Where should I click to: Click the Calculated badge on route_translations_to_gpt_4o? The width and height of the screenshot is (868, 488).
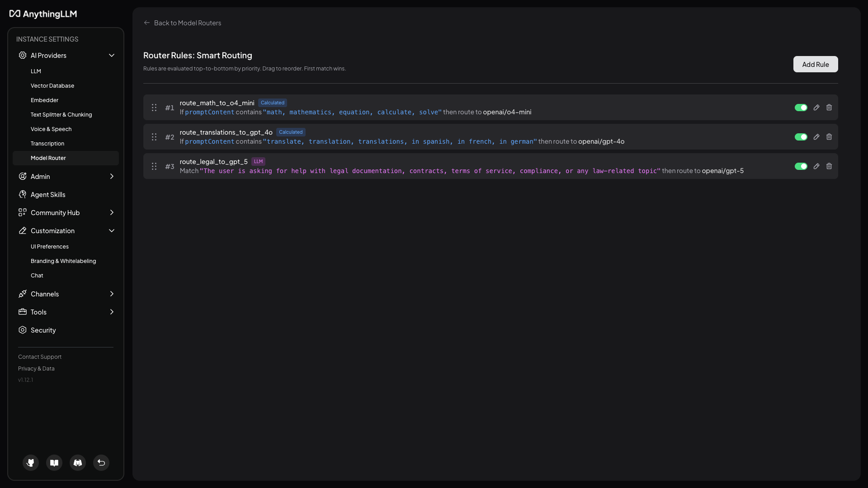291,132
